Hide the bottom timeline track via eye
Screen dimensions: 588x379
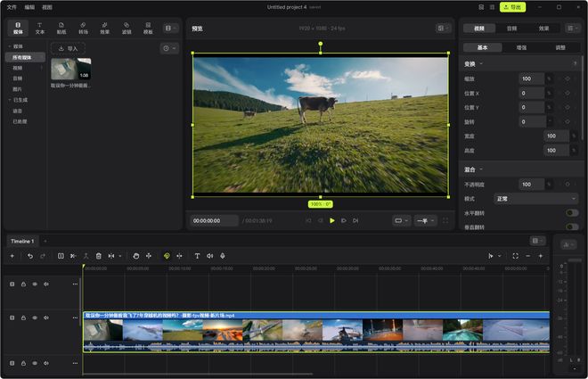tap(35, 363)
